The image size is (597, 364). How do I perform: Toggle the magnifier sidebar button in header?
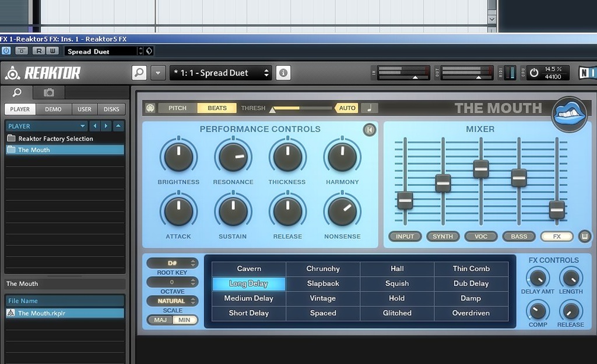click(x=139, y=72)
